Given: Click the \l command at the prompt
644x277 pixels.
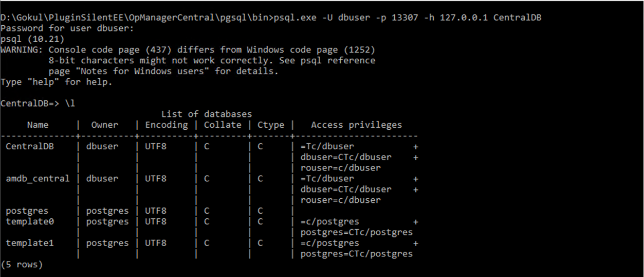Looking at the screenshot, I should coord(69,103).
